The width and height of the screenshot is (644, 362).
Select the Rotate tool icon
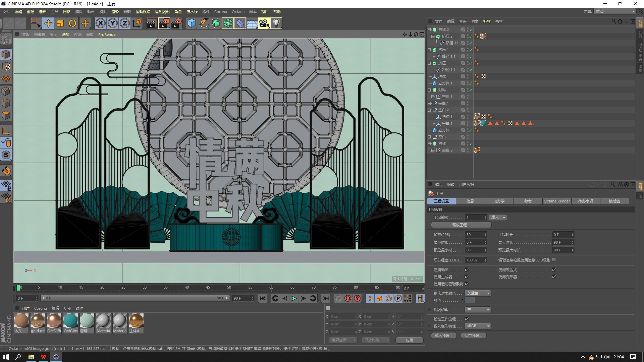pos(72,23)
